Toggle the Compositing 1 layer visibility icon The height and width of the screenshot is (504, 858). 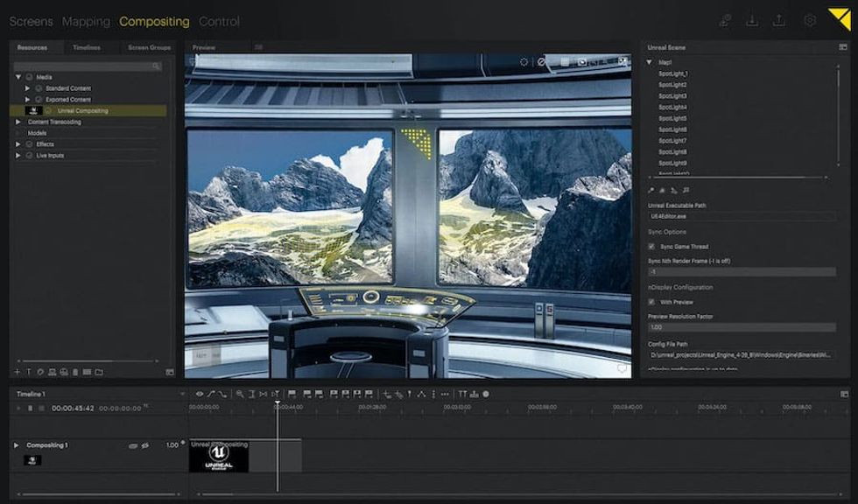145,445
